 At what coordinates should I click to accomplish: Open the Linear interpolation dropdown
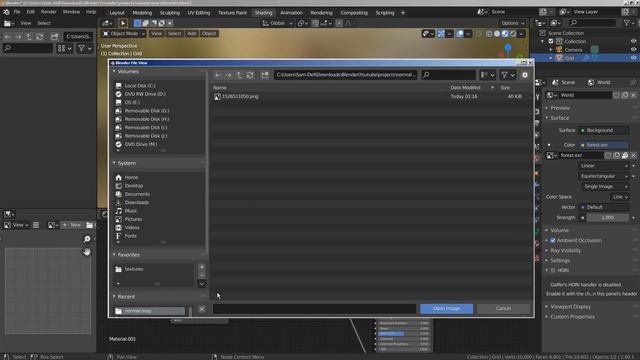(x=604, y=166)
